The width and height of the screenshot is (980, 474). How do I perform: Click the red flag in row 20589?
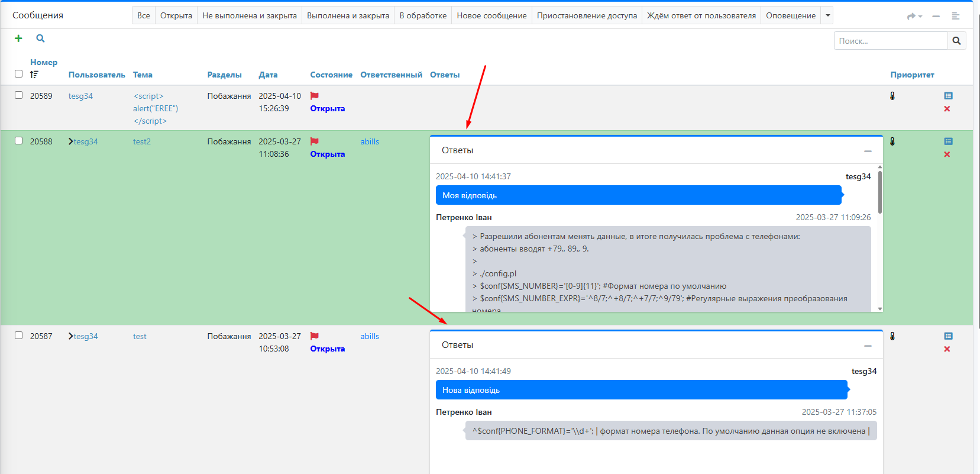pos(315,96)
